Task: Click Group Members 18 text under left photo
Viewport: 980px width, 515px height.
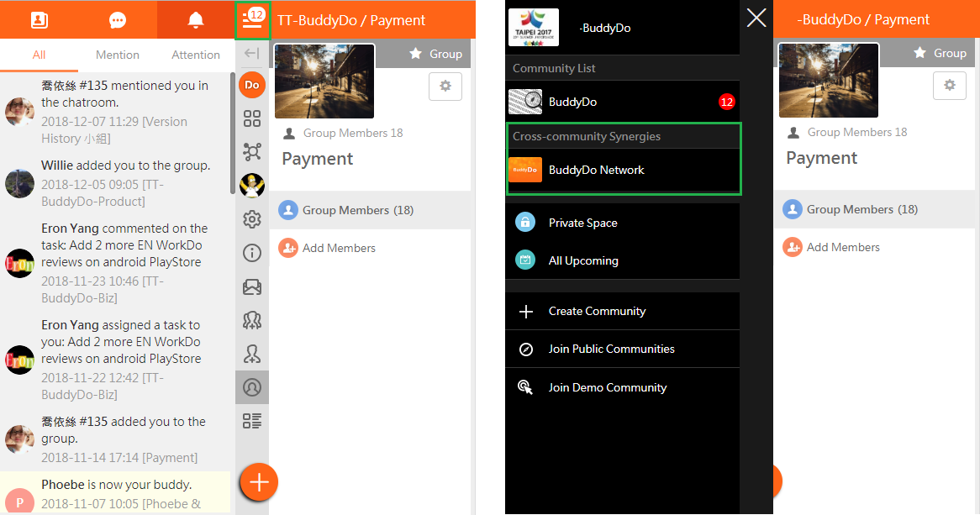Action: click(352, 133)
